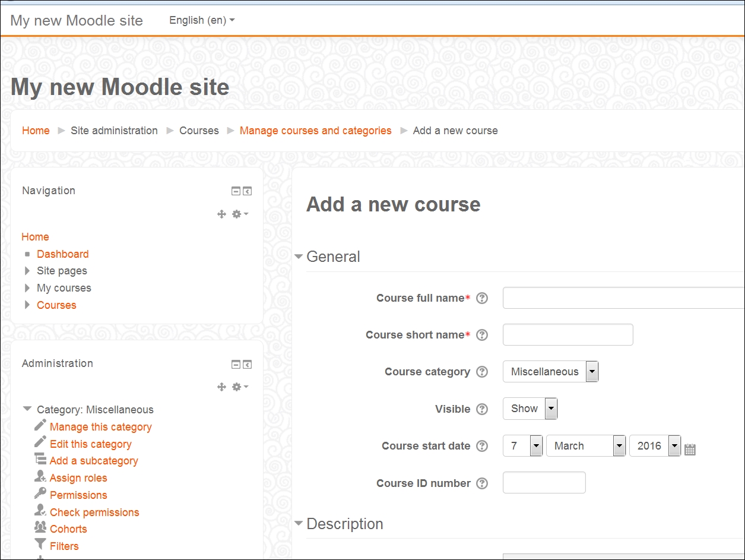The height and width of the screenshot is (560, 745).
Task: Open help icon beside Course ID number
Action: (482, 483)
